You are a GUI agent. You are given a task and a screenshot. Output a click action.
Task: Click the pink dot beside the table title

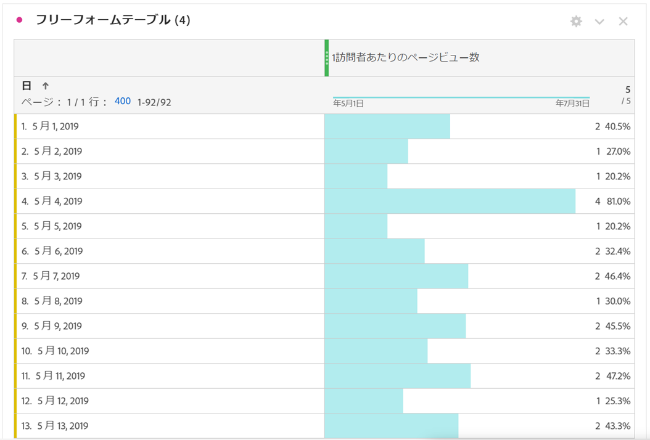[x=20, y=21]
